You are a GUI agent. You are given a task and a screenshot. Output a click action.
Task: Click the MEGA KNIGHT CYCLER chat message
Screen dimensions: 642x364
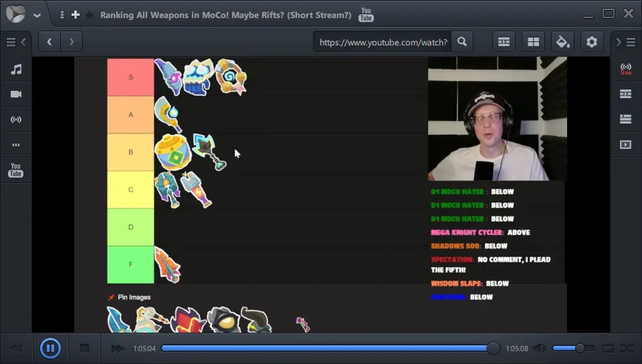pos(480,232)
